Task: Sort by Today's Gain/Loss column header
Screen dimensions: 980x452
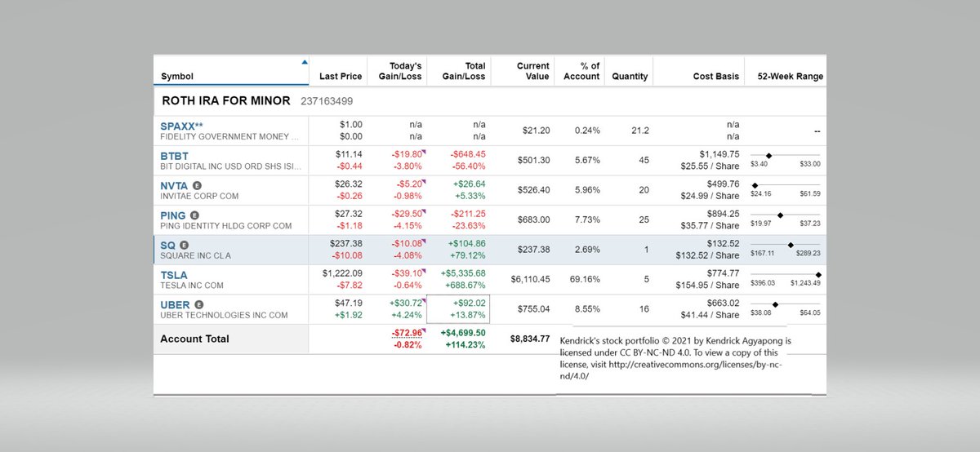Action: click(399, 71)
